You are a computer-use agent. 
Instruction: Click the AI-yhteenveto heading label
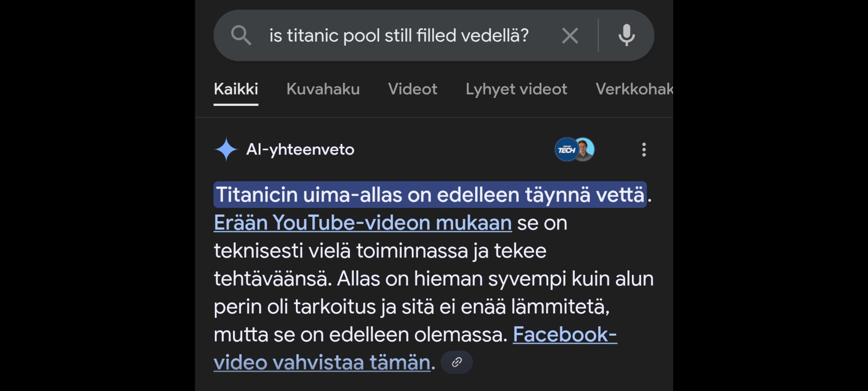[300, 150]
